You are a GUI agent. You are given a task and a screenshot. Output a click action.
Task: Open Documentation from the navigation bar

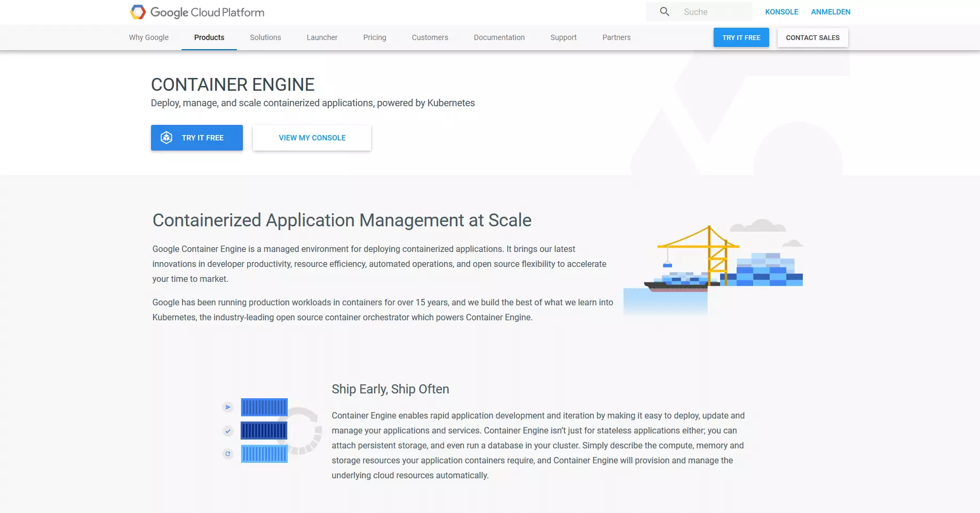(499, 37)
